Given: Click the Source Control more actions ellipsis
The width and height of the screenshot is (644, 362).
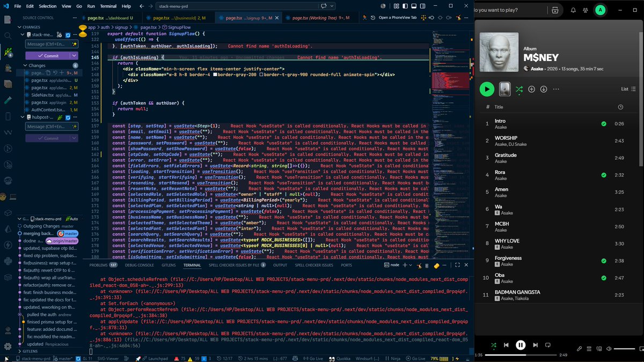Looking at the screenshot, I should (x=75, y=18).
